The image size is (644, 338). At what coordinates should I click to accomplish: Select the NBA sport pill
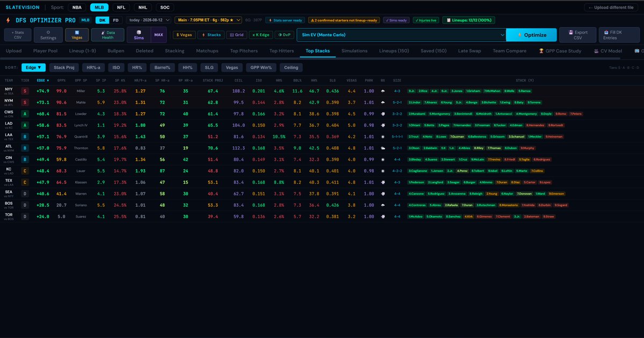(77, 8)
